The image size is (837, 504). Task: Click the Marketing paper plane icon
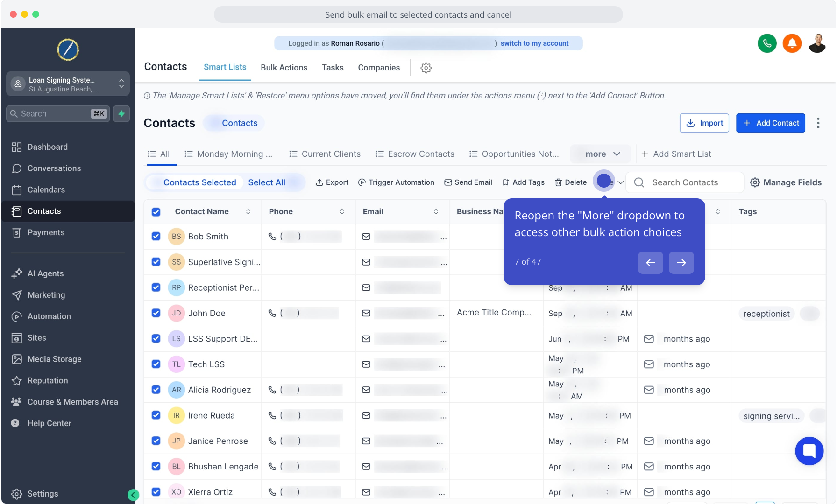[x=17, y=295]
